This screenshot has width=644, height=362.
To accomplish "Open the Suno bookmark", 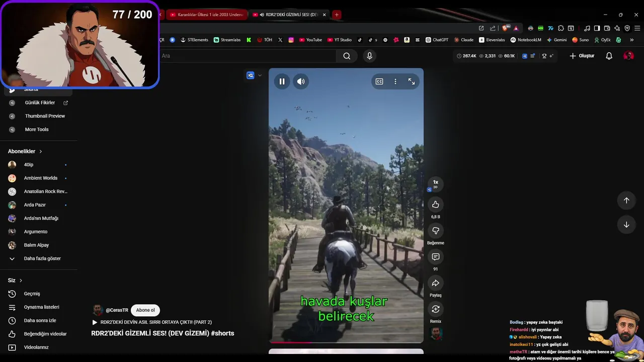I will click(580, 40).
